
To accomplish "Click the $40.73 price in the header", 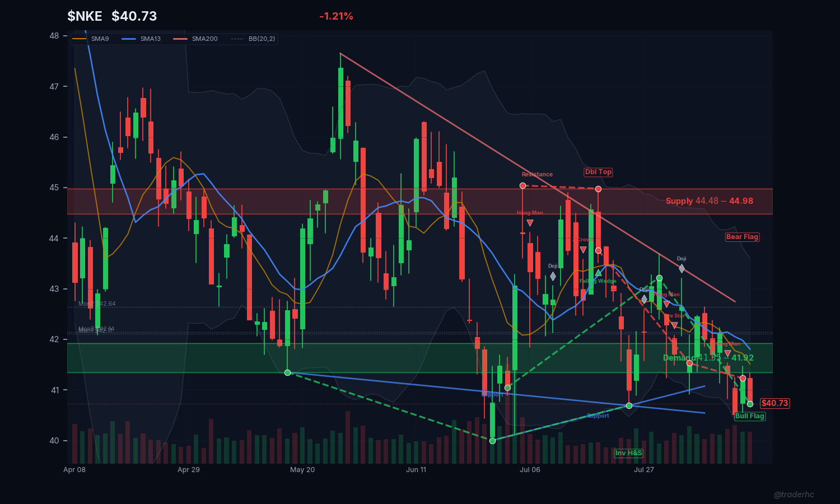I will [134, 16].
